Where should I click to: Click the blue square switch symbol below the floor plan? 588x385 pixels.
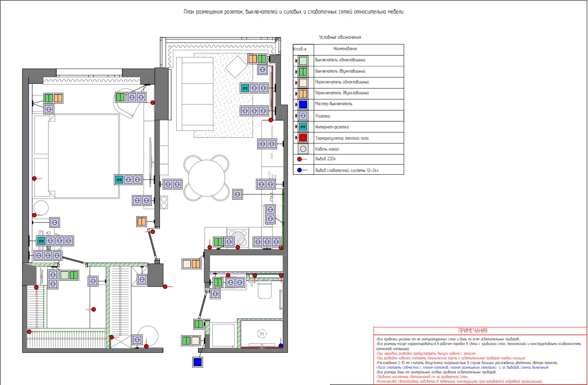pos(198,362)
